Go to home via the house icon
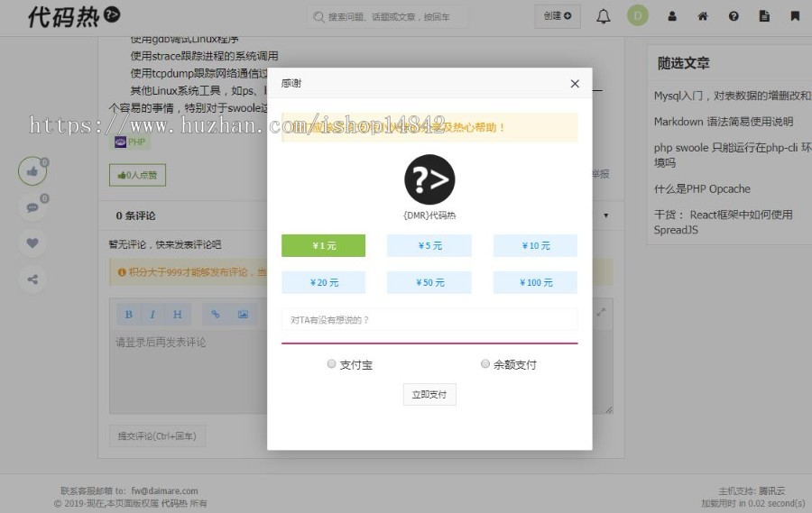 pos(703,16)
